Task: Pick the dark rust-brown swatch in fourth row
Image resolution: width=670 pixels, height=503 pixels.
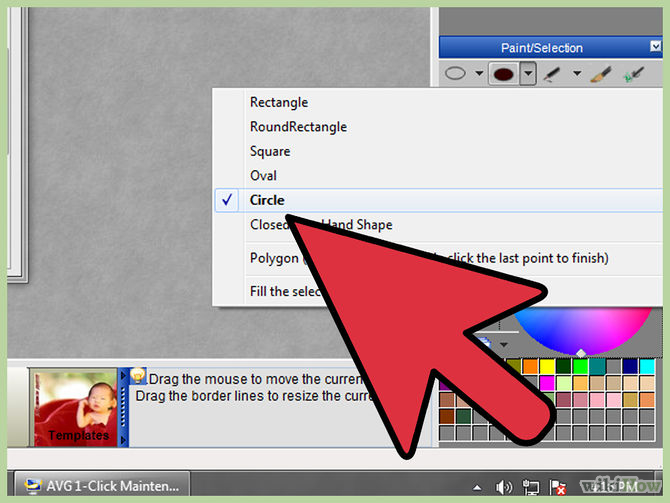Action: (x=447, y=416)
